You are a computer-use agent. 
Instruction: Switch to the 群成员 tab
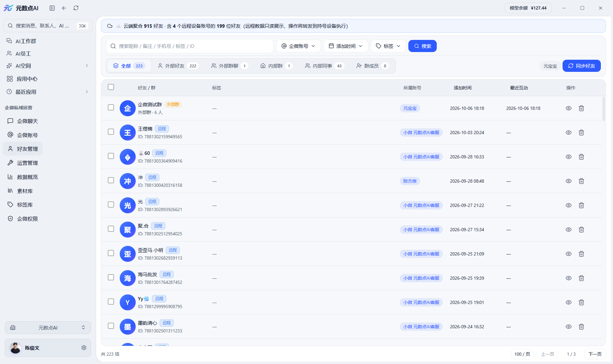(x=372, y=66)
